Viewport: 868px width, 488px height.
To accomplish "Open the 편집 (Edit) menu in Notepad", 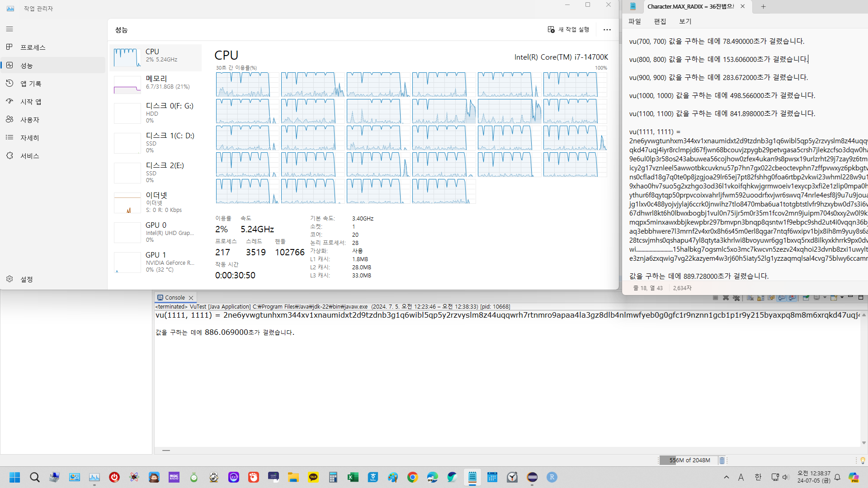I will [660, 21].
